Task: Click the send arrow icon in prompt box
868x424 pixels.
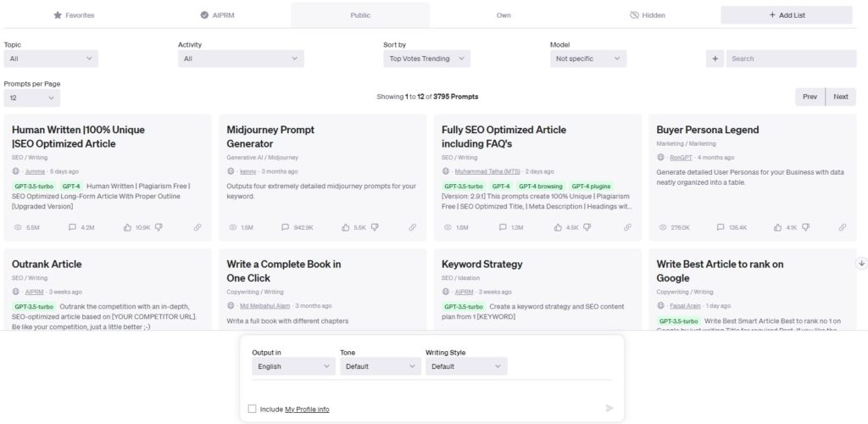Action: pos(609,408)
